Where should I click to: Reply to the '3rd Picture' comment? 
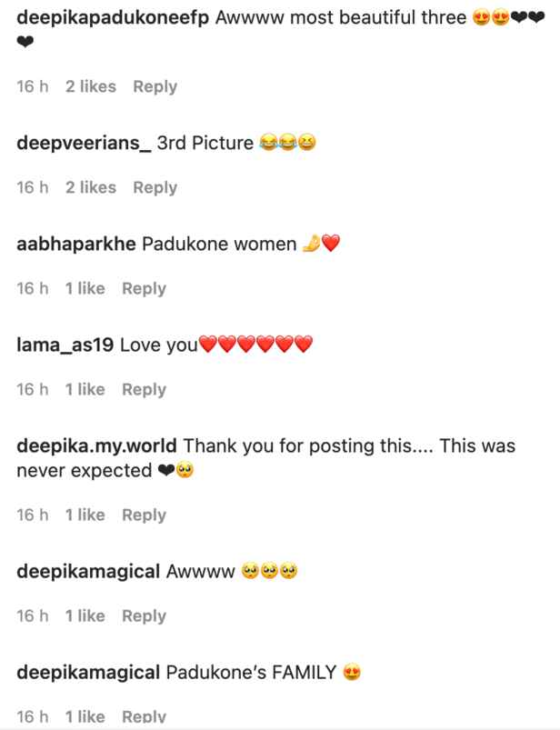coord(155,187)
